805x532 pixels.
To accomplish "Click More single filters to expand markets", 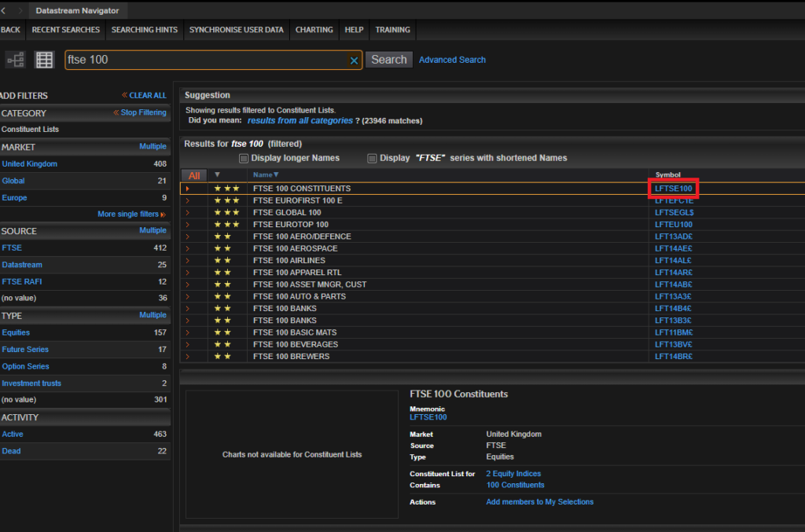I will pos(129,214).
